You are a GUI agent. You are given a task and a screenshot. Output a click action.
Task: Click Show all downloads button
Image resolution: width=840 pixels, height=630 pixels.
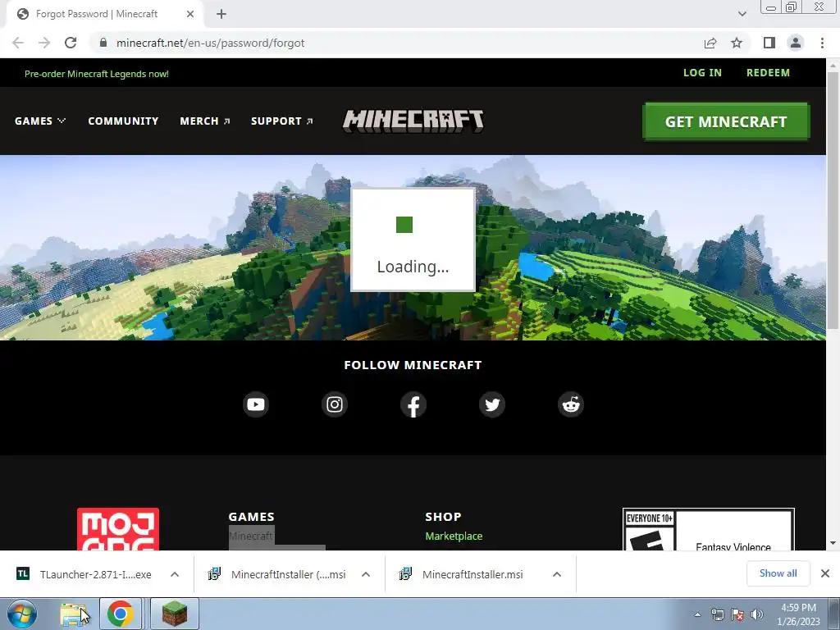[778, 573]
